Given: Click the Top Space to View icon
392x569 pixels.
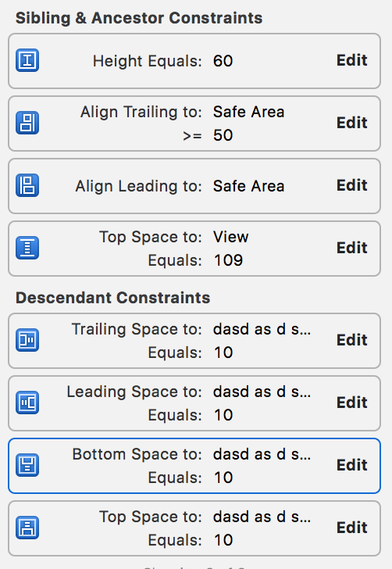Looking at the screenshot, I should coord(27,248).
